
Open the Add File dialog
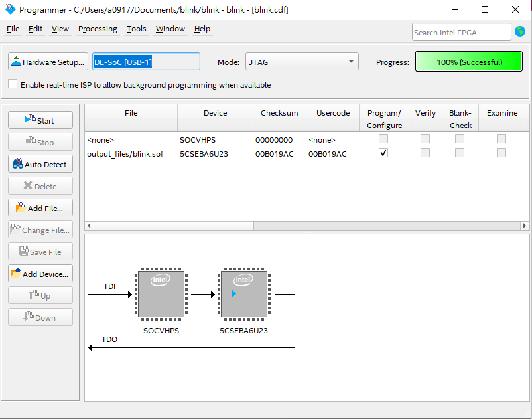40,208
